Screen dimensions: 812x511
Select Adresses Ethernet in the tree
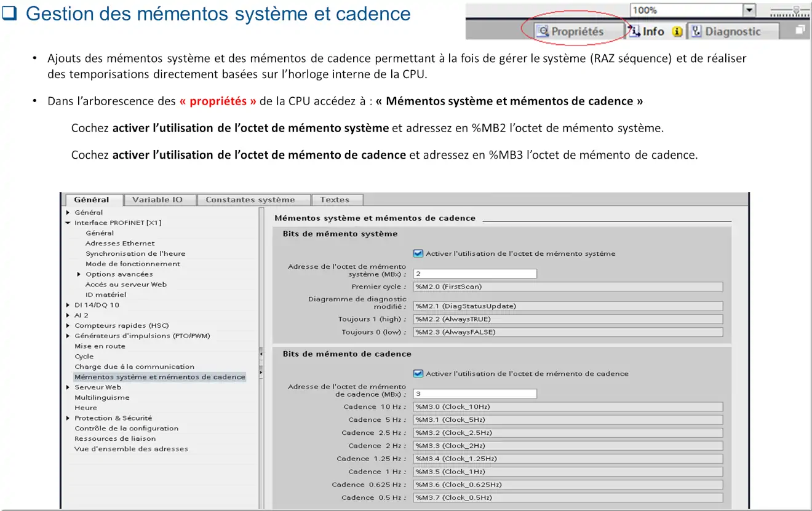tap(120, 244)
